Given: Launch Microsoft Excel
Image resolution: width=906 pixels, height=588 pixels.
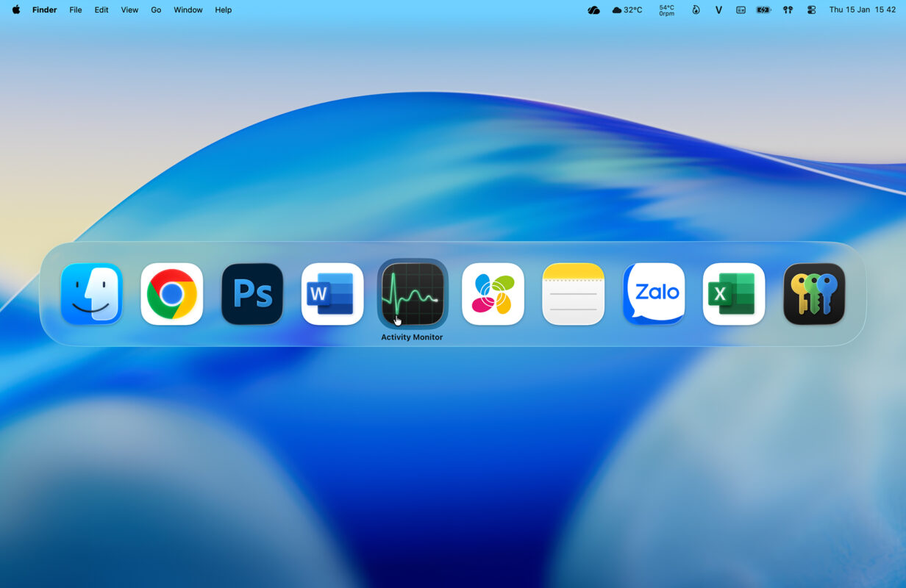Looking at the screenshot, I should (x=734, y=293).
